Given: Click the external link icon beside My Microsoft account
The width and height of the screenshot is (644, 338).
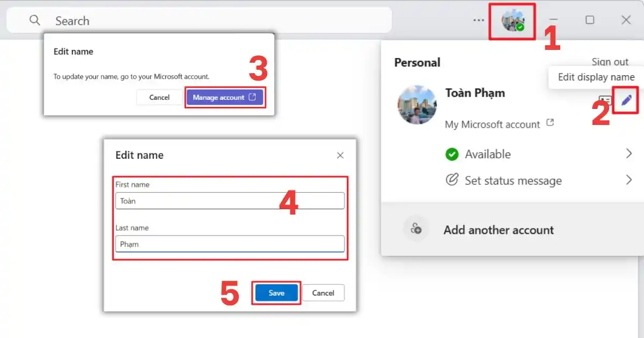Looking at the screenshot, I should [x=550, y=123].
